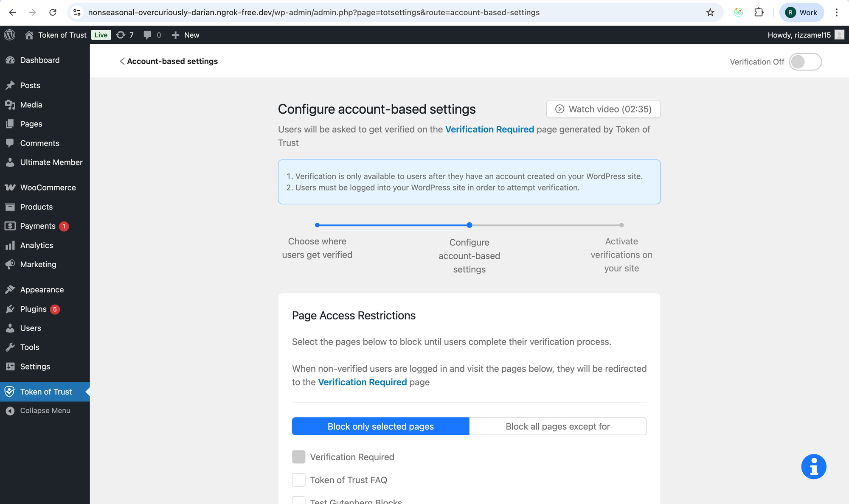Image resolution: width=849 pixels, height=504 pixels.
Task: Click the comments bubble icon in admin bar
Action: point(147,35)
